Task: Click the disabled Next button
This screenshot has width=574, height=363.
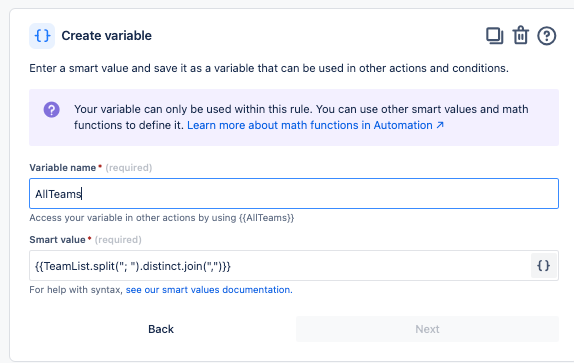Action: coord(427,329)
